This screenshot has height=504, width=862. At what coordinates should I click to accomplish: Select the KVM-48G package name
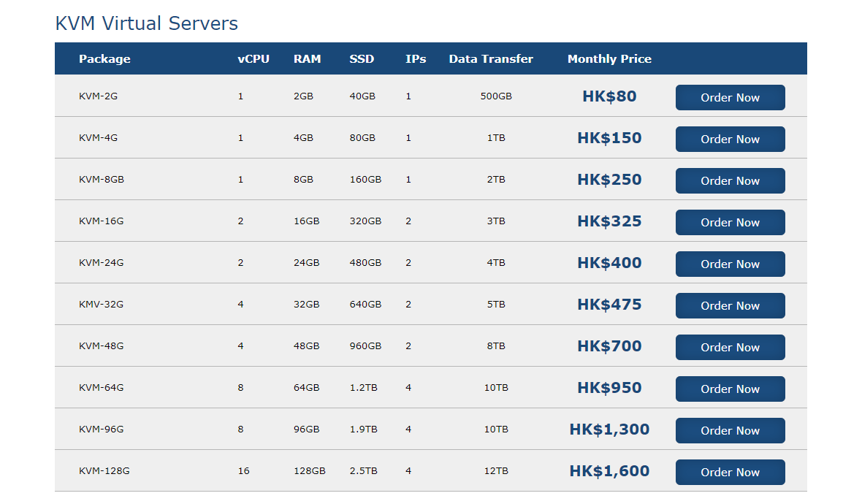(x=101, y=346)
